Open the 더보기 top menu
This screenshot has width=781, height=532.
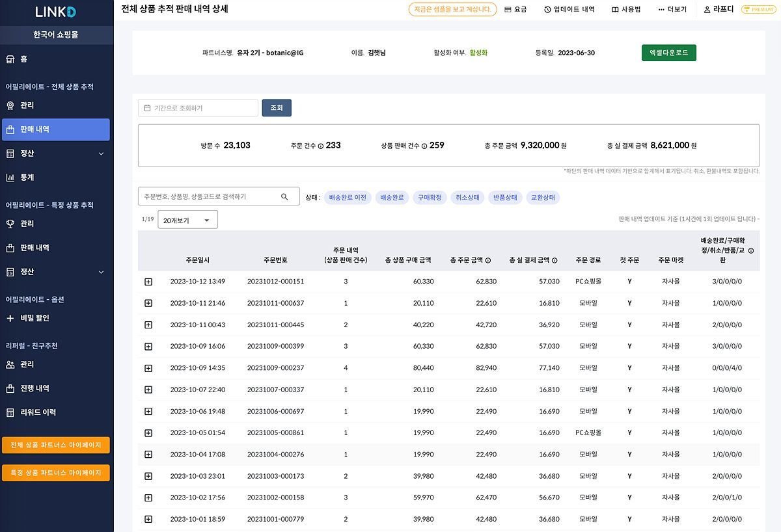point(672,10)
